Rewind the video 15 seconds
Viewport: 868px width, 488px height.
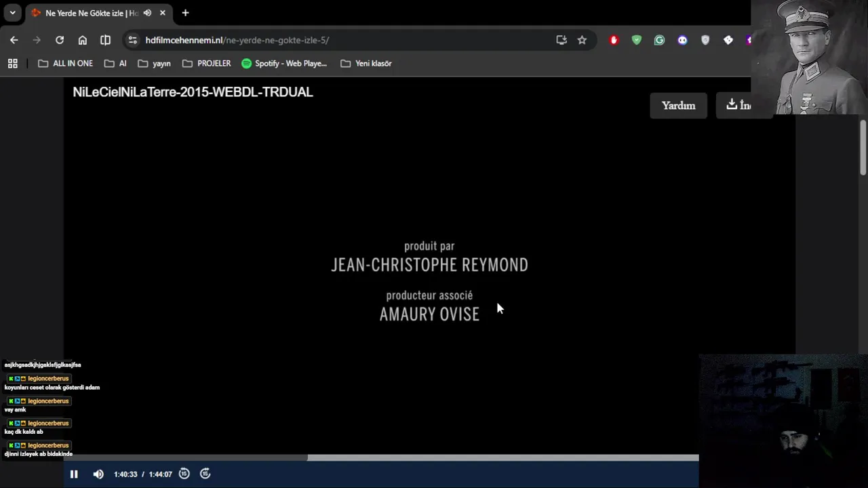coord(184,474)
